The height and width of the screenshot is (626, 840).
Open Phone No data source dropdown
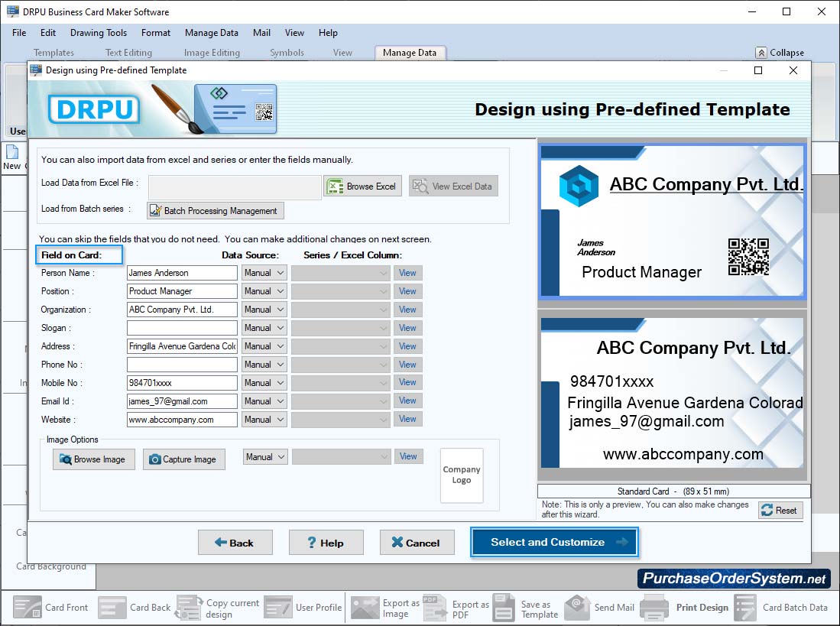(264, 364)
